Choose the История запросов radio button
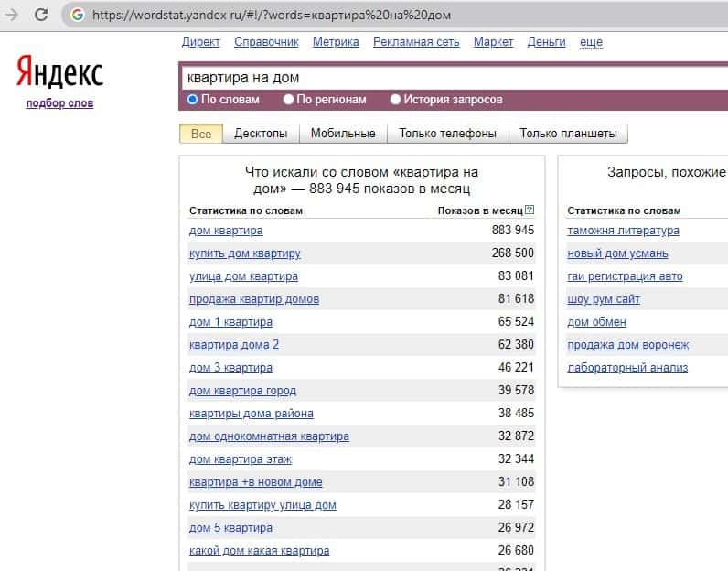 tap(396, 100)
